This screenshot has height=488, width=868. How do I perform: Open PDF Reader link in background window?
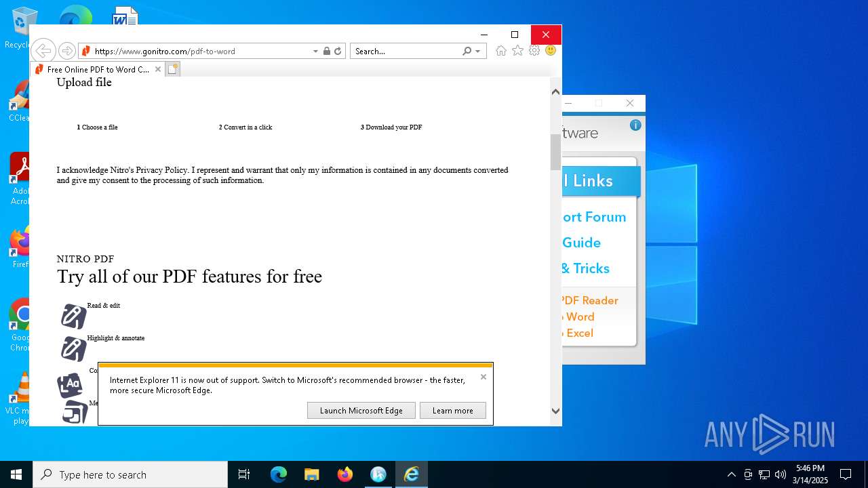coord(590,300)
